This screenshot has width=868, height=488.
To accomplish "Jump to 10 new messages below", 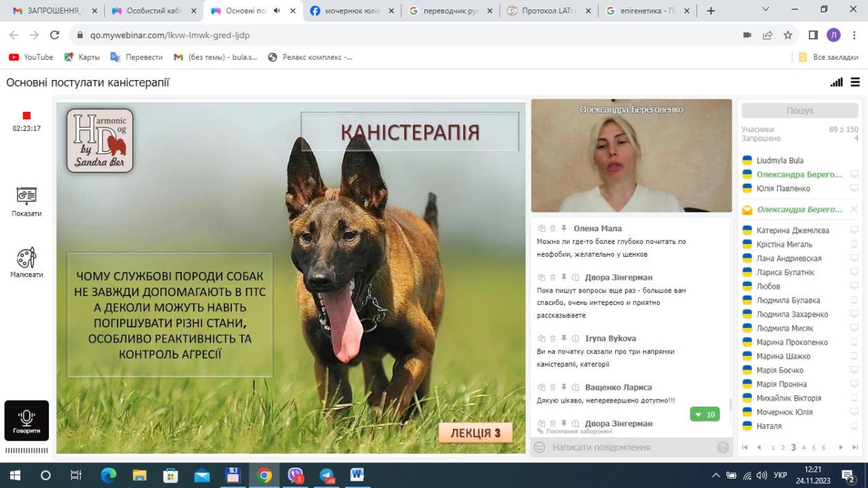I will (705, 414).
